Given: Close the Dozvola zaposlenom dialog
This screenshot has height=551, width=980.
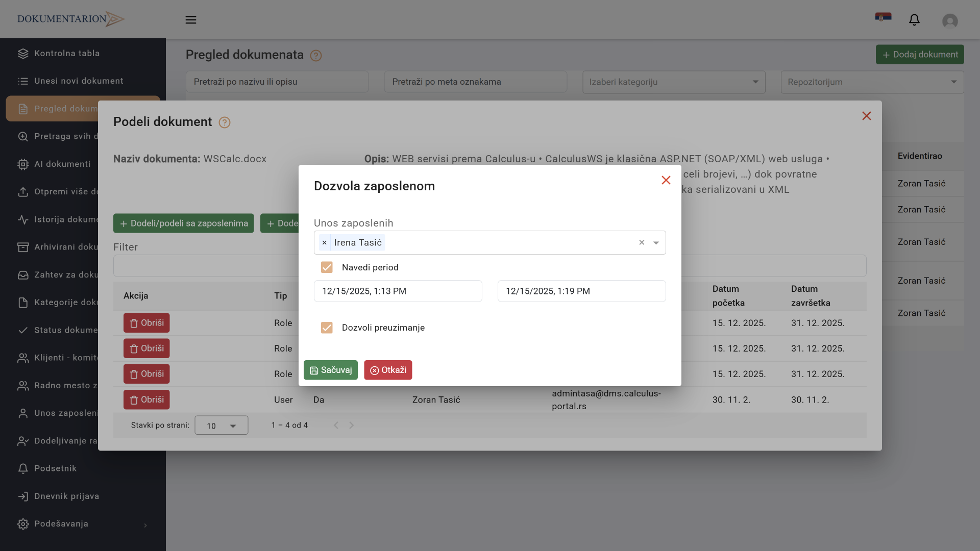Looking at the screenshot, I should [x=666, y=180].
